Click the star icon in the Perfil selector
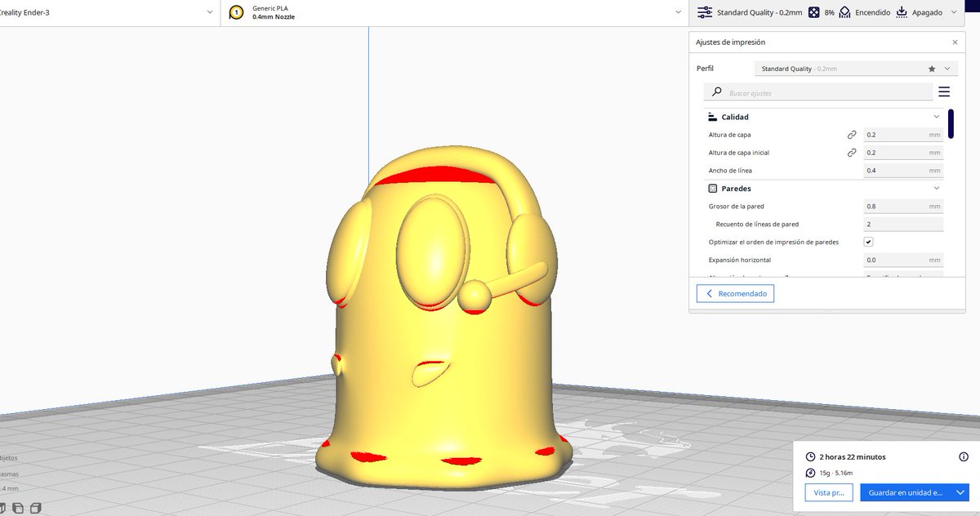Image resolution: width=980 pixels, height=516 pixels. (932, 69)
